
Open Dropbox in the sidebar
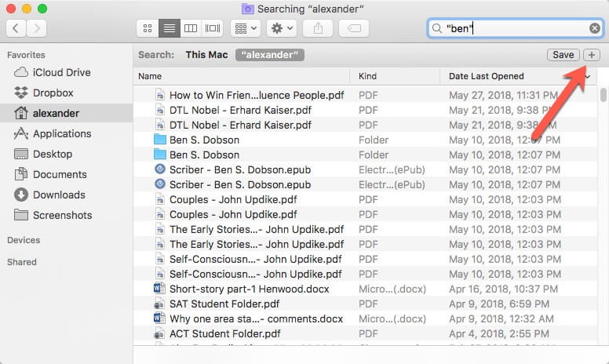(67, 93)
